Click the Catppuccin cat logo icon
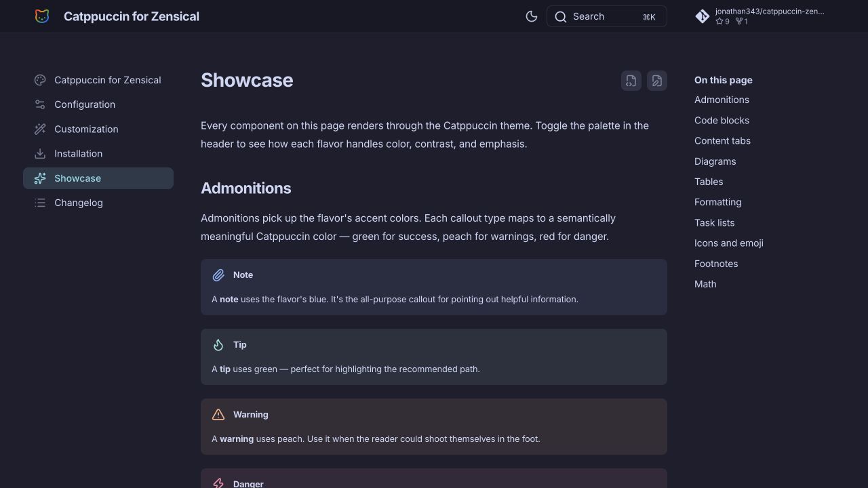868x488 pixels. (x=42, y=16)
